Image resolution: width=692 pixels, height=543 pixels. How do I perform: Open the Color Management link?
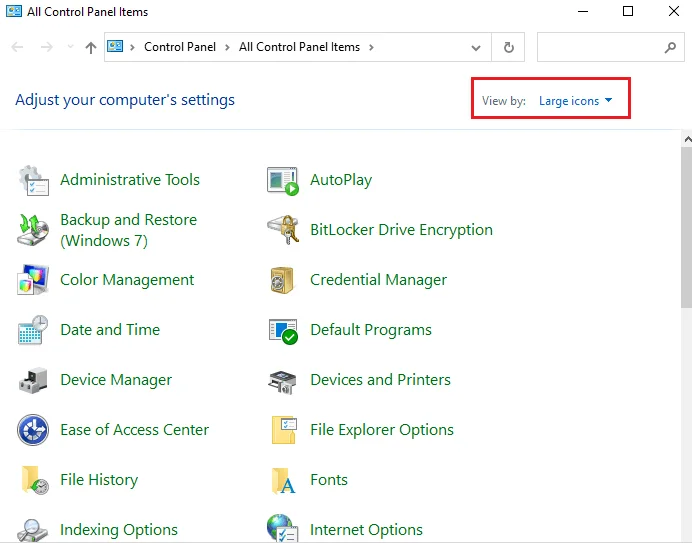tap(127, 280)
